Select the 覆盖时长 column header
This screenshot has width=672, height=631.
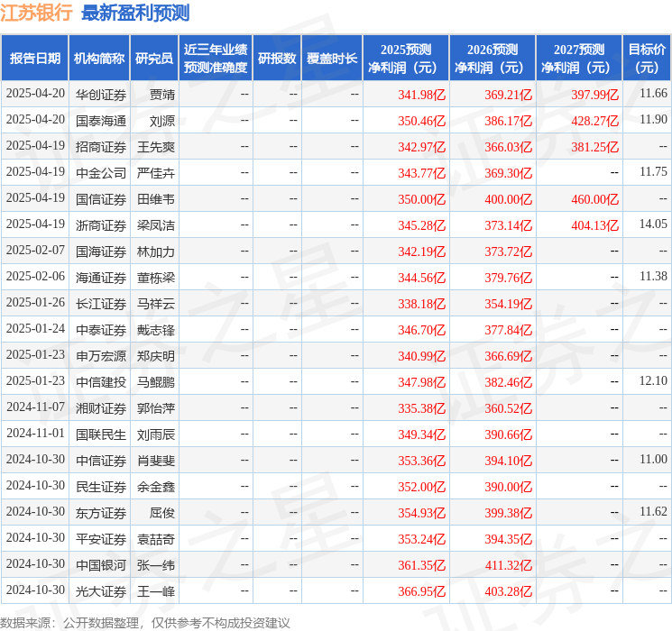[332, 59]
